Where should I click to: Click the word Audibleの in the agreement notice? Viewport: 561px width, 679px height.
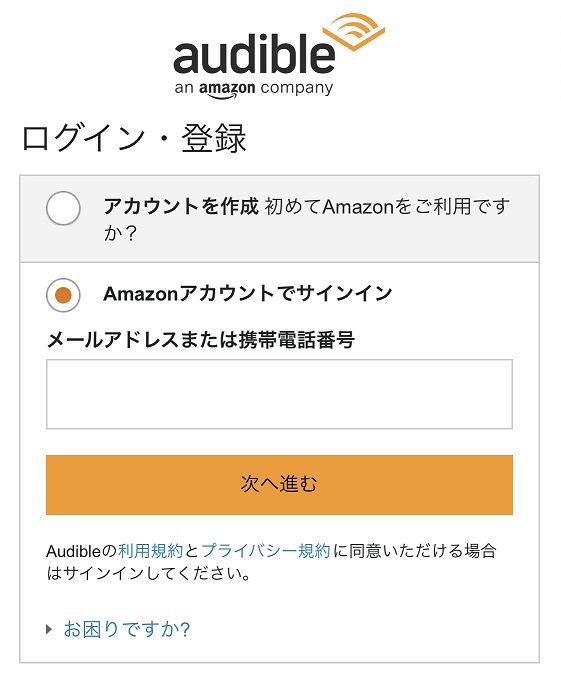81,551
